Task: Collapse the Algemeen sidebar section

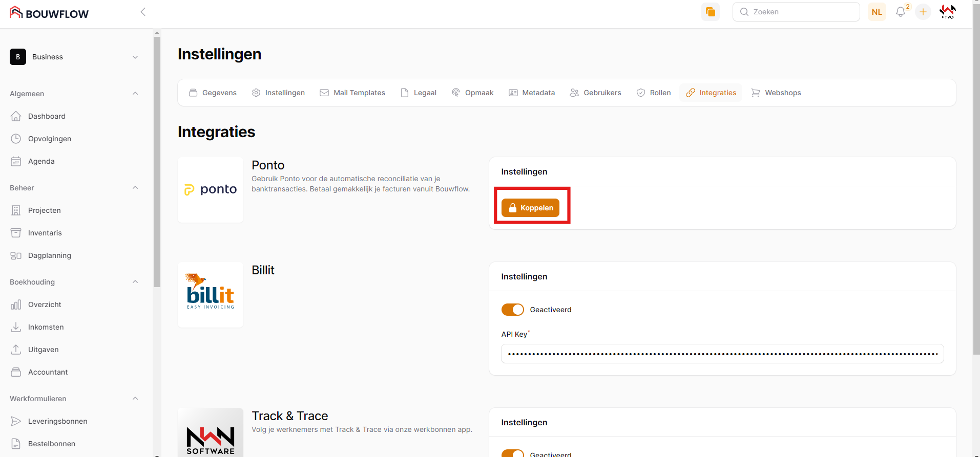Action: click(x=135, y=94)
